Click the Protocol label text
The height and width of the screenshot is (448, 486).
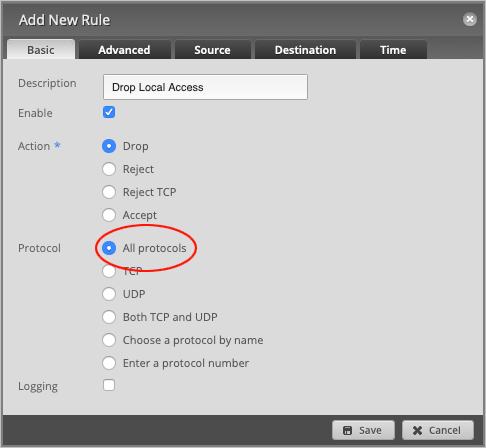[39, 248]
